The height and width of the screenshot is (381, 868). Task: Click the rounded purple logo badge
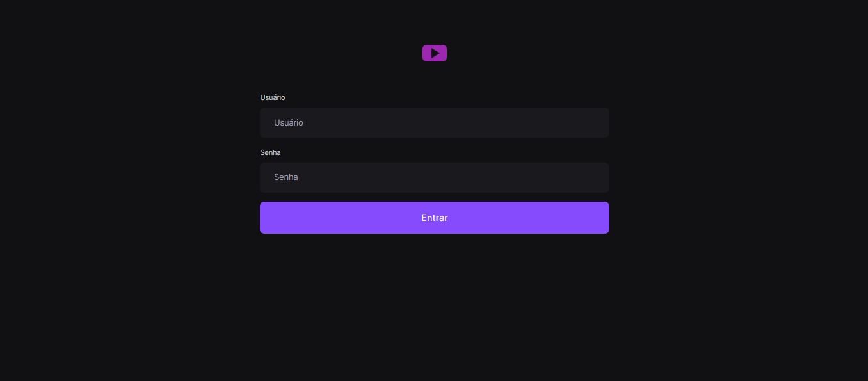point(434,53)
